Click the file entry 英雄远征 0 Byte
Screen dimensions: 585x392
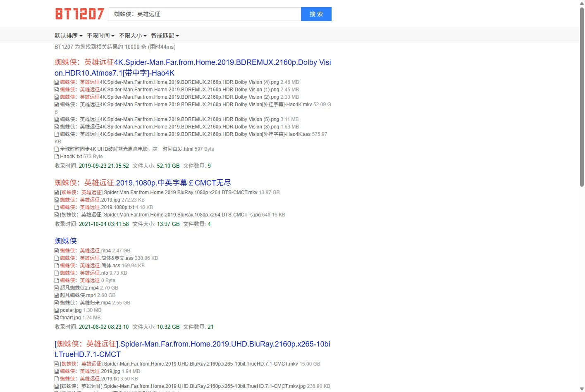88,280
